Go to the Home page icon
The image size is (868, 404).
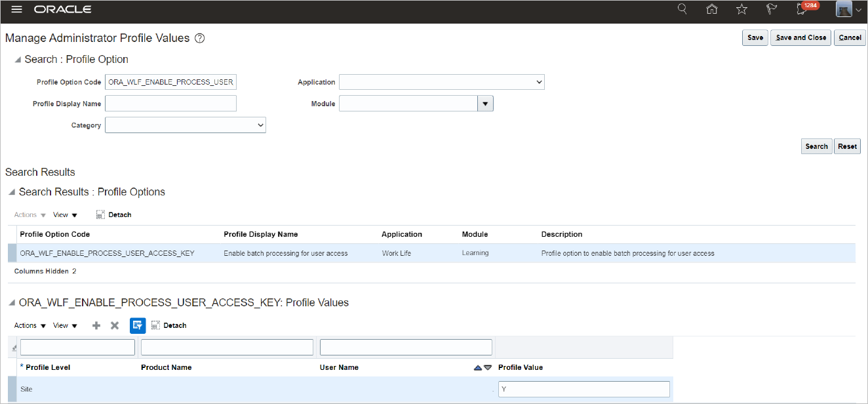[712, 9]
